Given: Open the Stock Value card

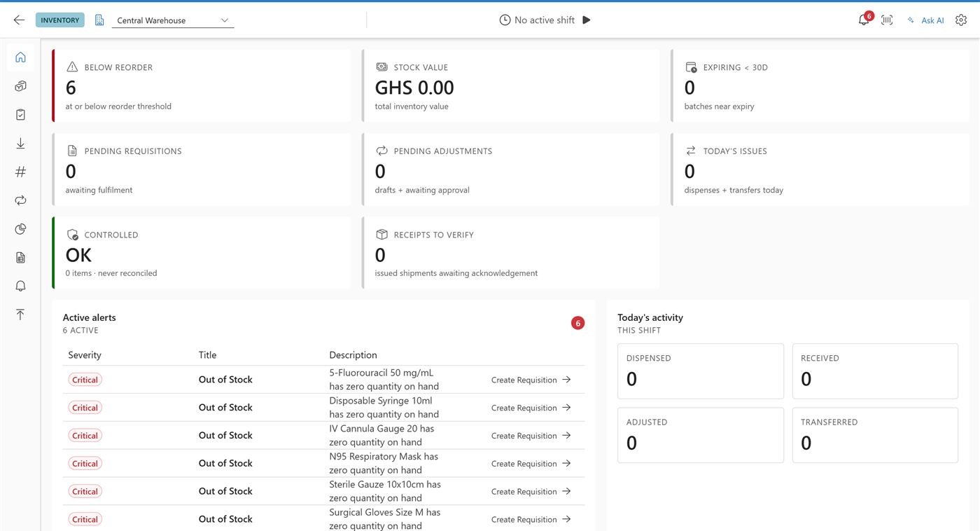Looking at the screenshot, I should tap(510, 85).
